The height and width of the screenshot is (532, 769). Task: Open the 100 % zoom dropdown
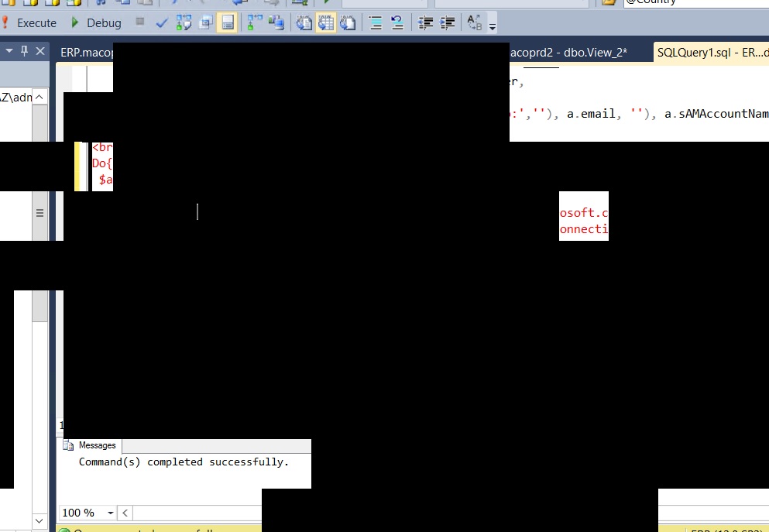click(x=110, y=513)
